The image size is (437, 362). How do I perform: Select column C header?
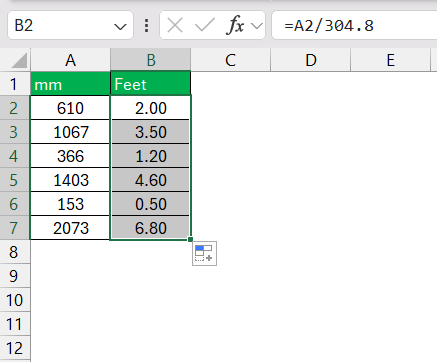(231, 60)
